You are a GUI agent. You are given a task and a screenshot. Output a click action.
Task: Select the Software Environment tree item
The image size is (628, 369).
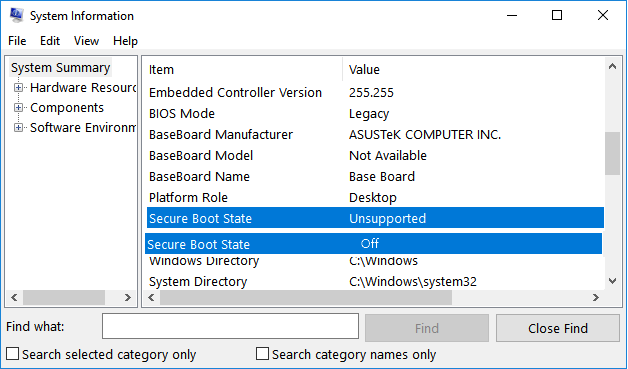(83, 127)
